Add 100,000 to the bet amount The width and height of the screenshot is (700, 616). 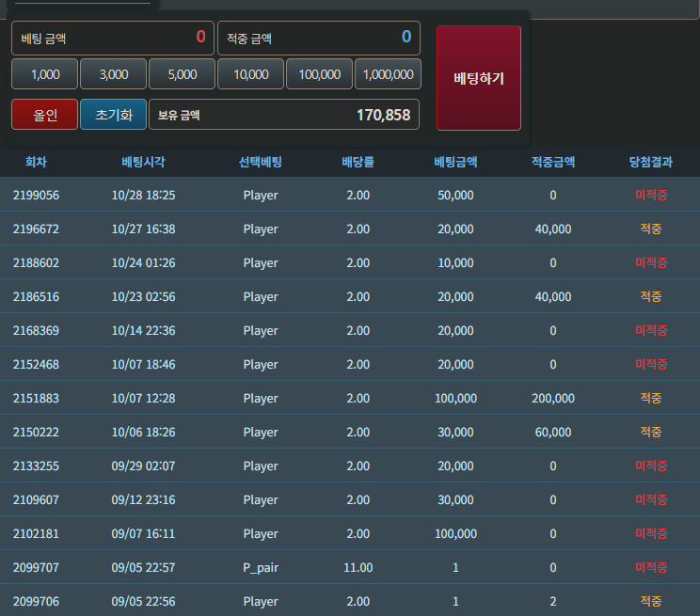pos(319,74)
